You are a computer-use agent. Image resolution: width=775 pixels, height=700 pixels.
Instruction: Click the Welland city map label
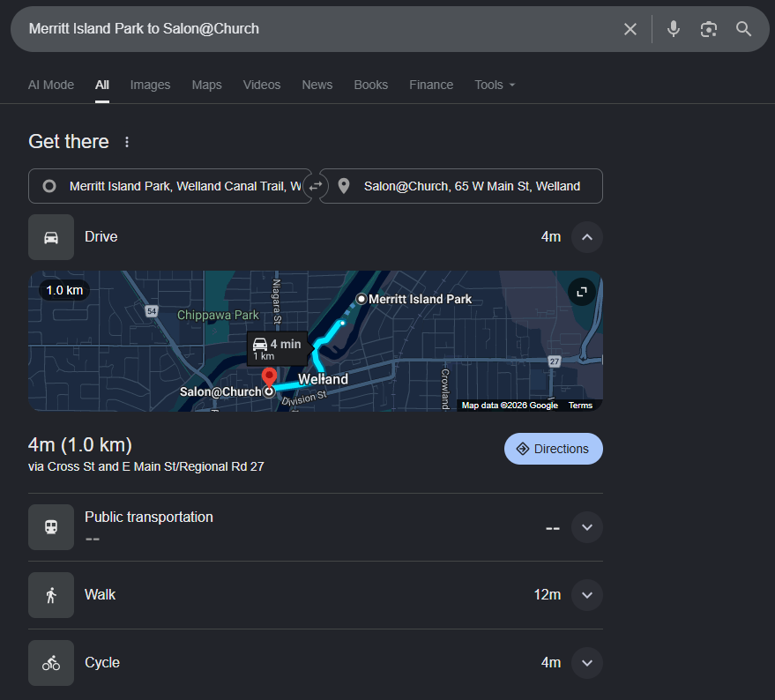[x=323, y=379]
